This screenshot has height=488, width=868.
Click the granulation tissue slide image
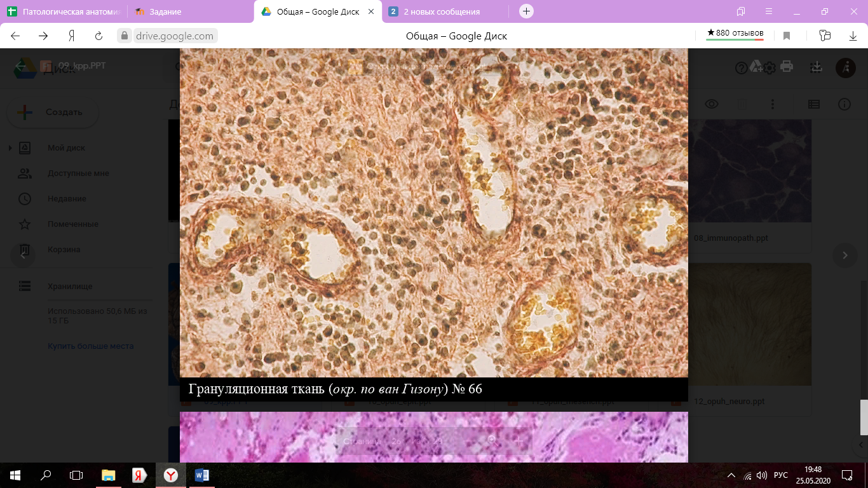click(434, 213)
